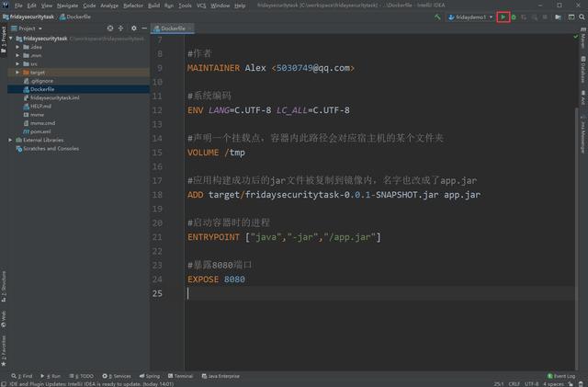Viewport: 588px width, 387px height.
Task: Select the Dockerfile editor tab
Action: pos(173,28)
